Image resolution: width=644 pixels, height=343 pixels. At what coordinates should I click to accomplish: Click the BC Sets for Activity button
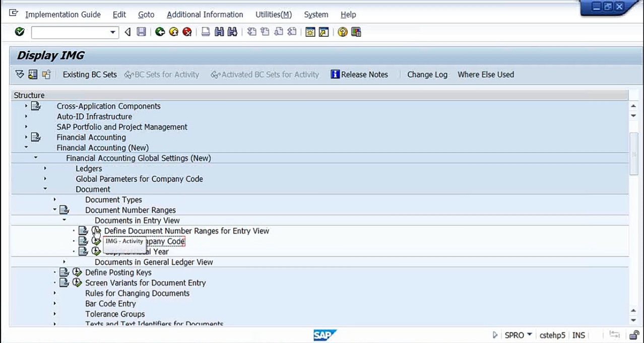pyautogui.click(x=162, y=75)
